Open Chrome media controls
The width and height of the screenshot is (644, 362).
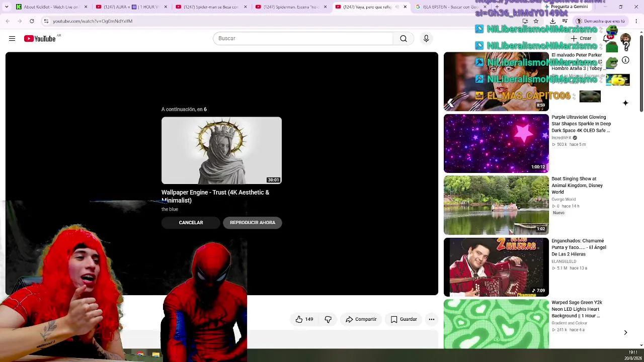pos(565,21)
